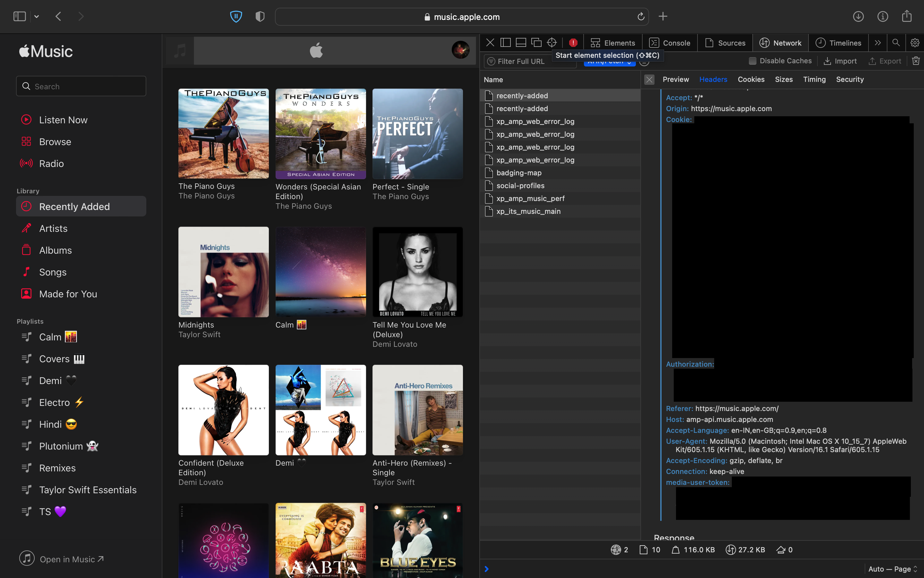Open the privacy report shield icon
Viewport: 924px width, 578px height.
pos(260,16)
